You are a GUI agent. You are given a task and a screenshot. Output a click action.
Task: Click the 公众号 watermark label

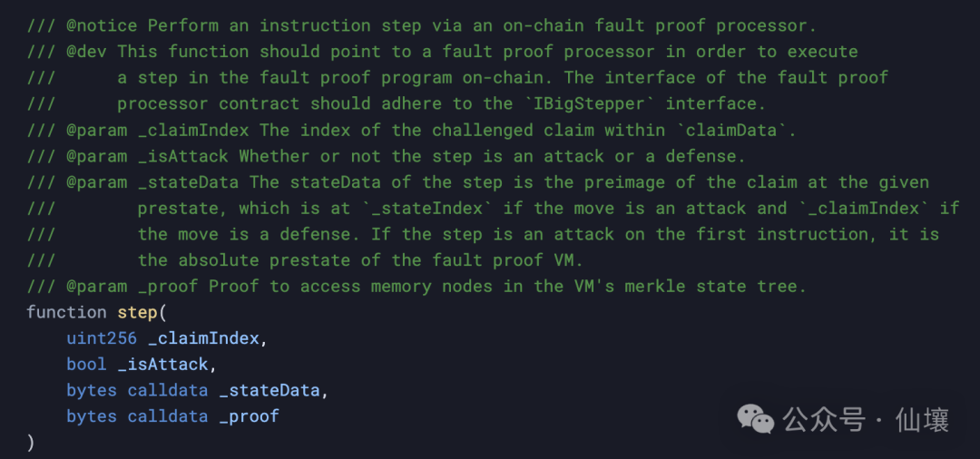824,420
